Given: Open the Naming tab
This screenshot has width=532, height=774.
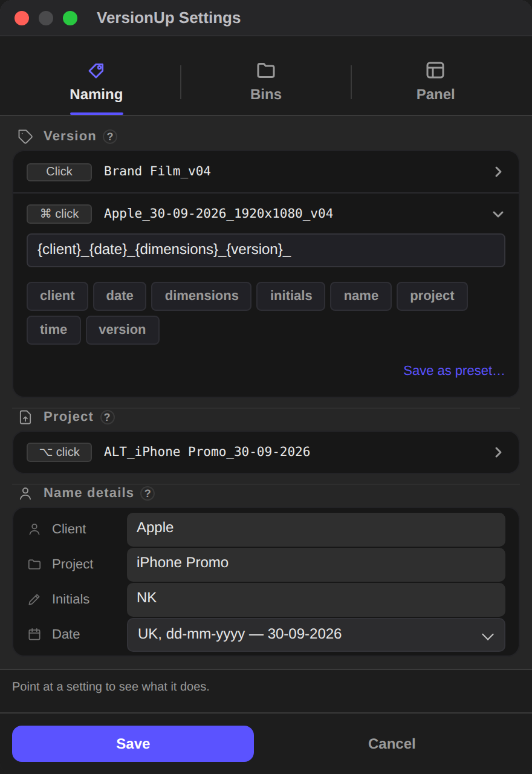Looking at the screenshot, I should [96, 81].
